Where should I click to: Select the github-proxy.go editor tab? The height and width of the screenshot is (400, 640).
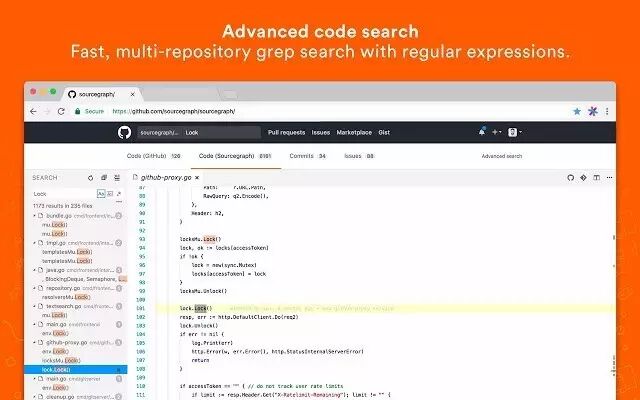click(166, 178)
